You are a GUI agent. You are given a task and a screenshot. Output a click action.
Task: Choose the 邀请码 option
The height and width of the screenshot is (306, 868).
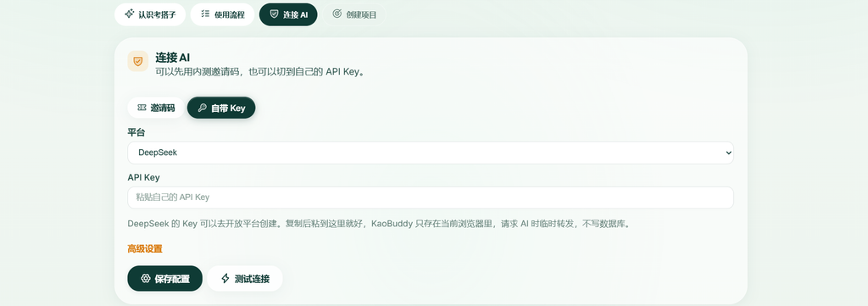(156, 108)
